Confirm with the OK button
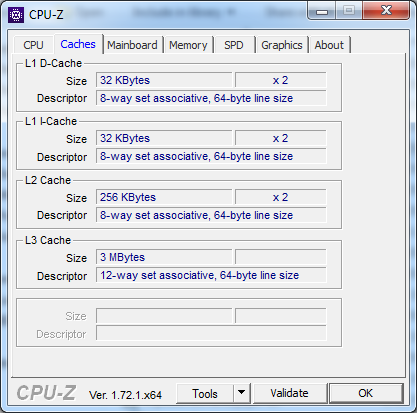 366,393
